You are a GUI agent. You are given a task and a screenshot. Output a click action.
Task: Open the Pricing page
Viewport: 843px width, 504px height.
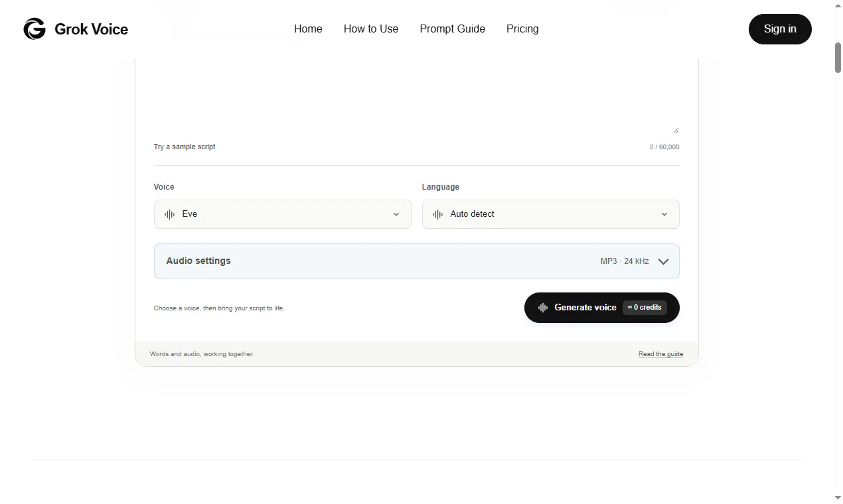522,29
